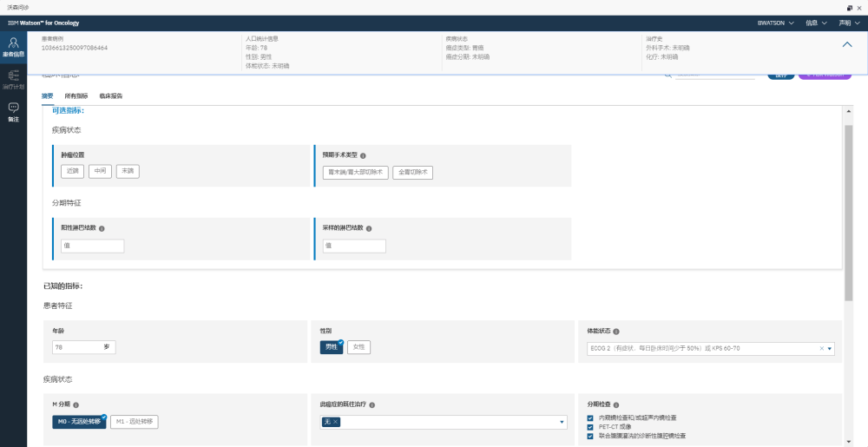Clear the ECOG 2 selection with X
This screenshot has height=447, width=868.
point(821,349)
